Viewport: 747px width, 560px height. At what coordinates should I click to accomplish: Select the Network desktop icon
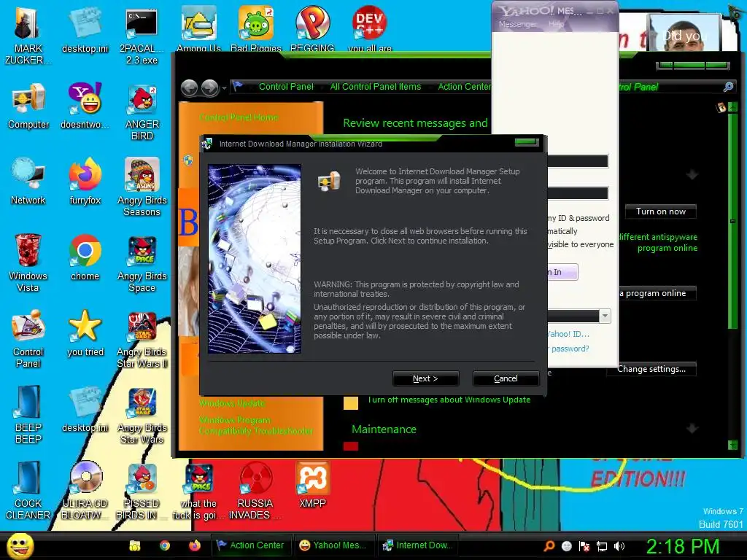click(x=28, y=182)
